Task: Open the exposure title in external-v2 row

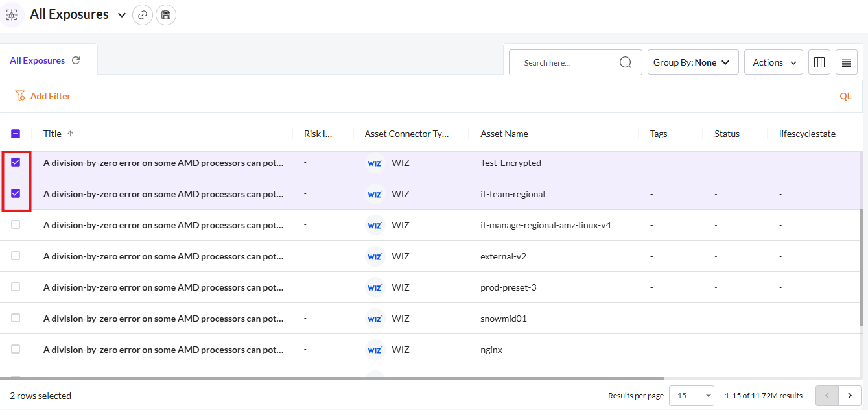Action: pos(163,256)
